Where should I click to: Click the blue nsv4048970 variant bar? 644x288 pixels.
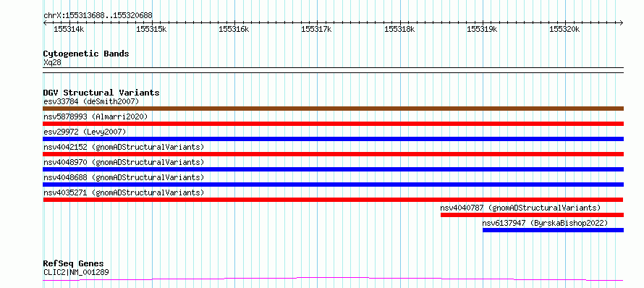pos(333,169)
